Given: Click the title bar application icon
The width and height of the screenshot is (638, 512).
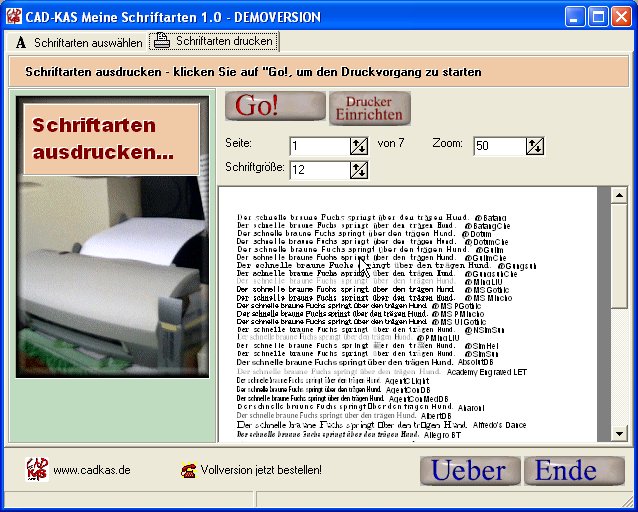Looking at the screenshot, I should pos(13,17).
